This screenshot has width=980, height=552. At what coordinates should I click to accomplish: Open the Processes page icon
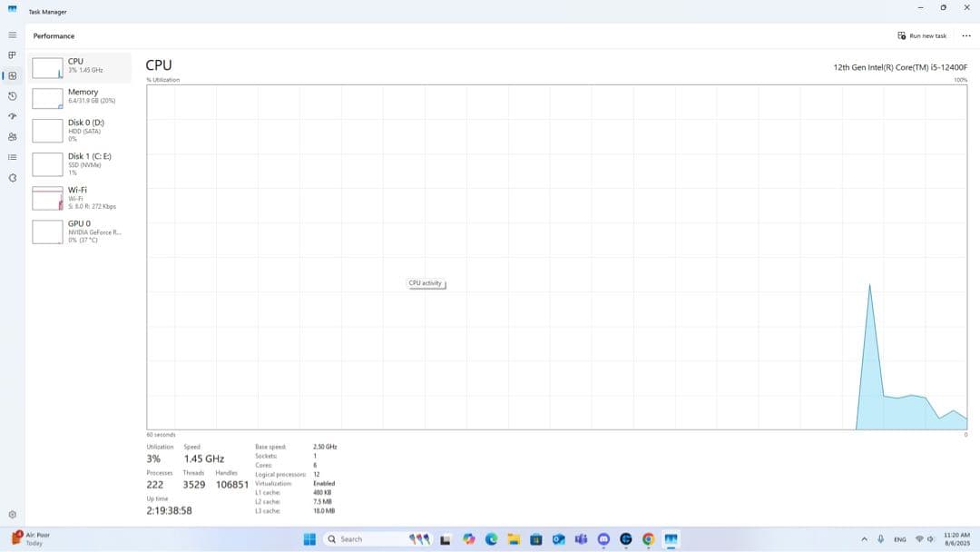tap(12, 55)
